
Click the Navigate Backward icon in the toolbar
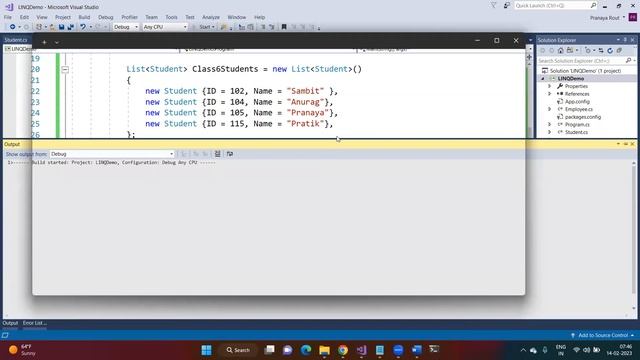pos(13,27)
